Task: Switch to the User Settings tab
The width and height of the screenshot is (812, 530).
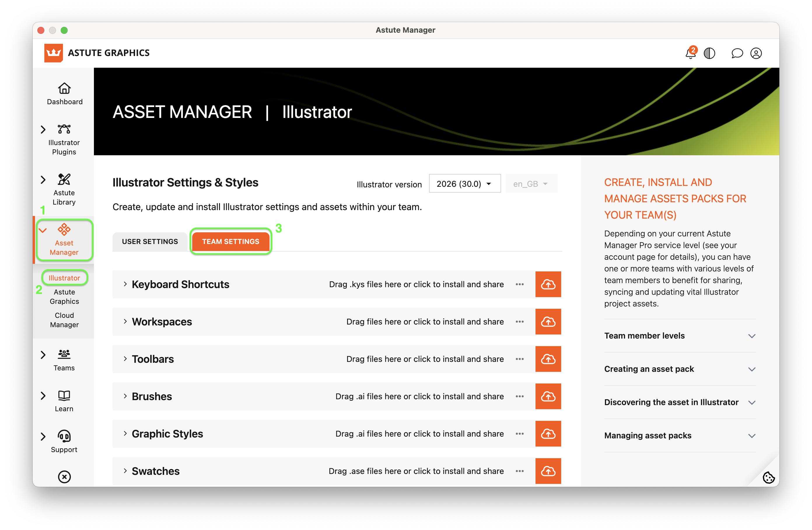Action: click(150, 241)
